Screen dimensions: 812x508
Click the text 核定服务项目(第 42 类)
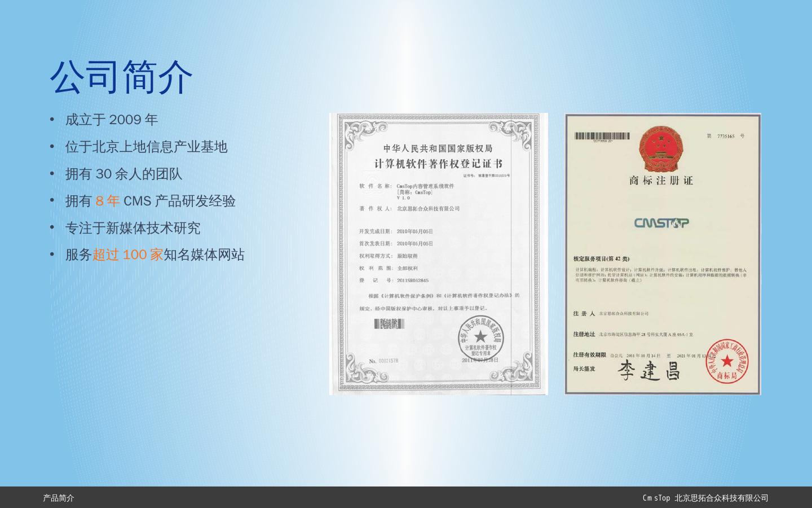click(601, 259)
